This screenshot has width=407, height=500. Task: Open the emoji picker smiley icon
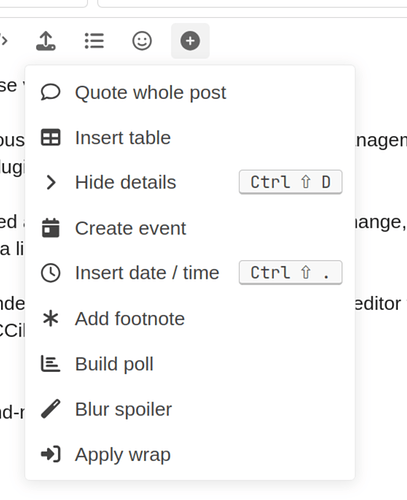click(x=142, y=41)
